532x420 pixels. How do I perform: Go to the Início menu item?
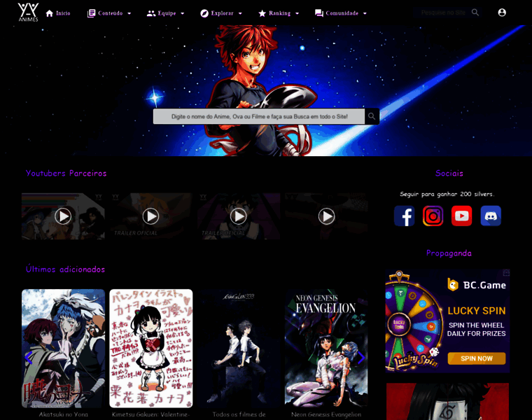click(x=63, y=13)
